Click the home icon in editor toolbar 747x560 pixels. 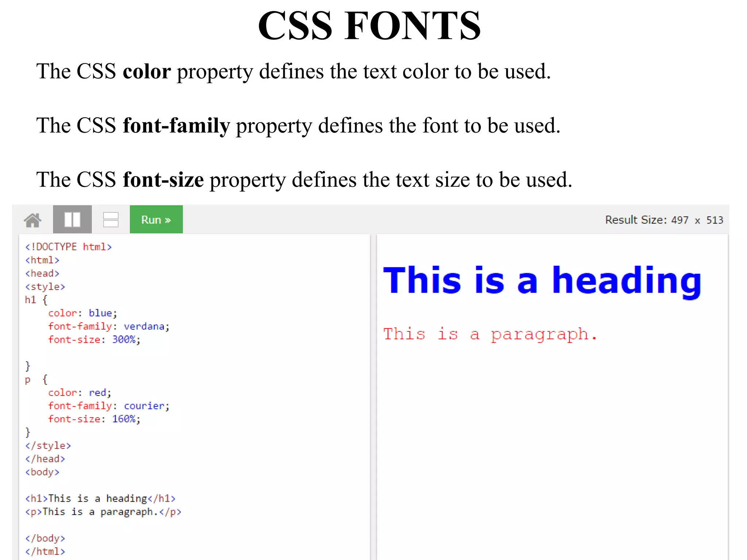tap(33, 220)
